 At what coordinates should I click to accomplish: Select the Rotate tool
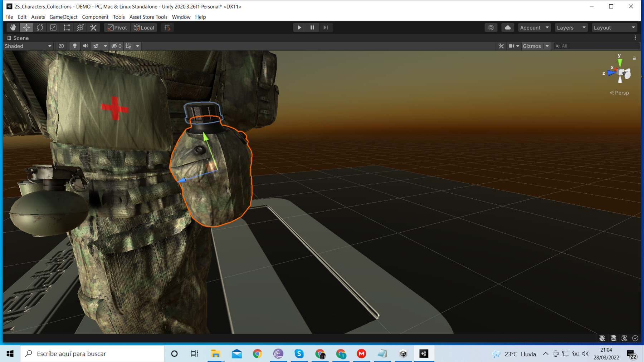(40, 28)
